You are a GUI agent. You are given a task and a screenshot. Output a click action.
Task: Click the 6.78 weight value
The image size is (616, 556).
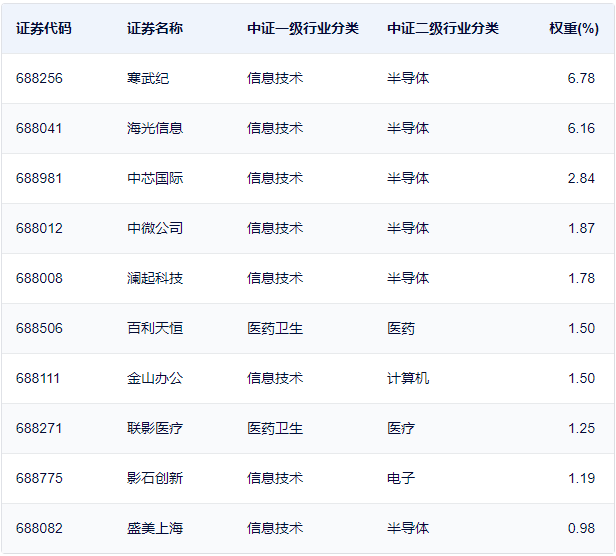click(581, 78)
